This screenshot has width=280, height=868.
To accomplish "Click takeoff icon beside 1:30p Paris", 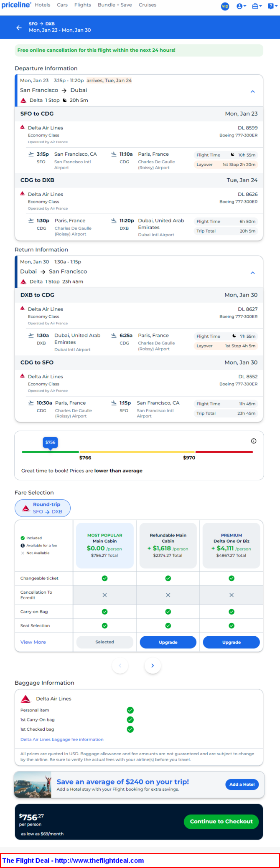I will click(31, 220).
